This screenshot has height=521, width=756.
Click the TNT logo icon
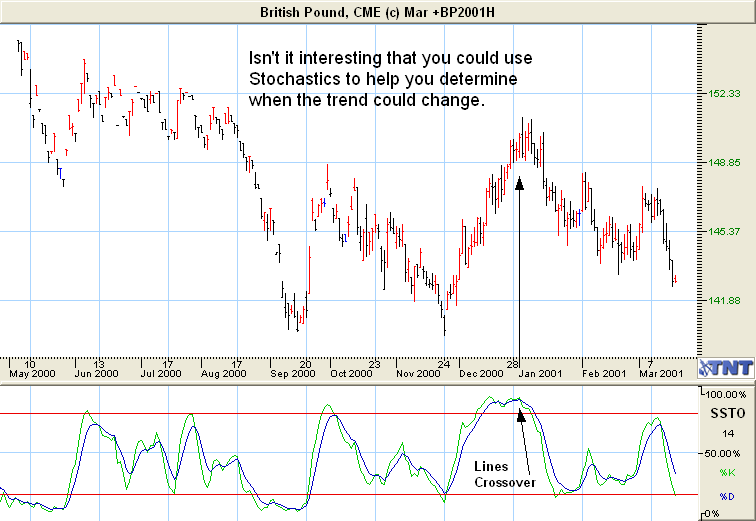pos(724,366)
